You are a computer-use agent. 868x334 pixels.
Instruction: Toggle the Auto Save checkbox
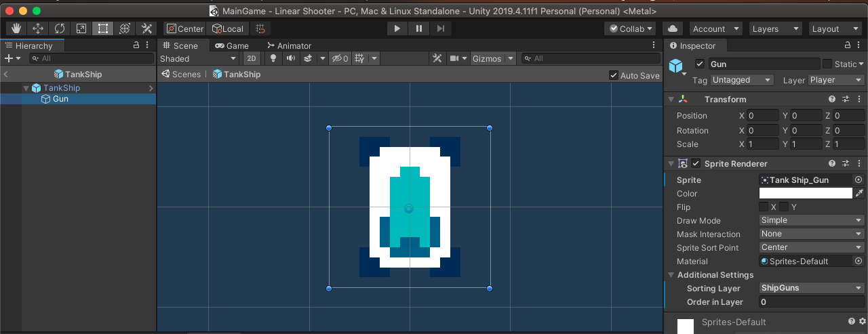[614, 75]
